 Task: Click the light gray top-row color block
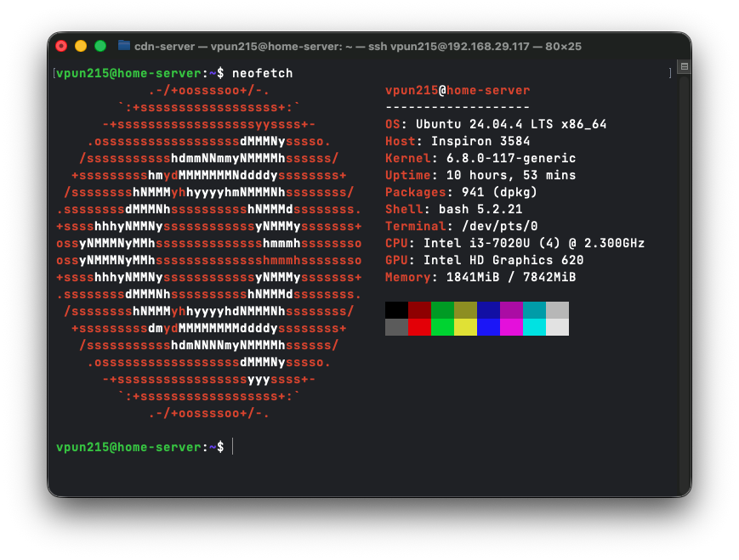(x=558, y=310)
